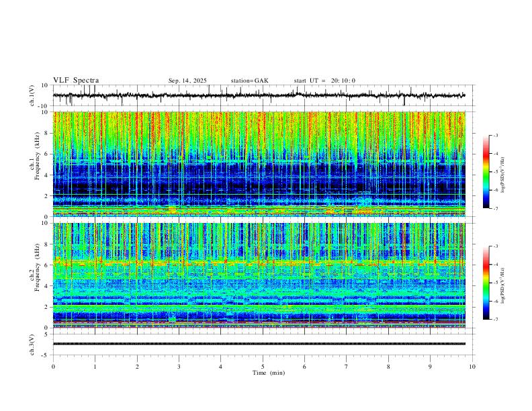Click the ch.1 frequency tick label "2"

click(x=46, y=195)
